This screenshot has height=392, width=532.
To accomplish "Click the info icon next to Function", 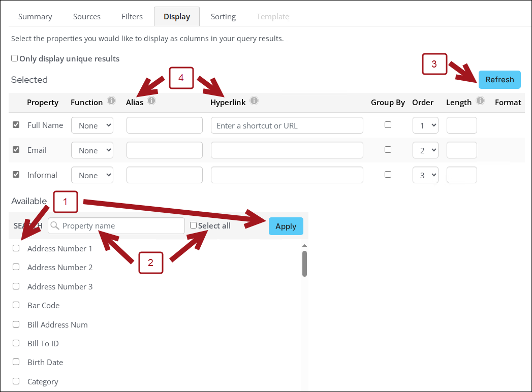I will 112,101.
